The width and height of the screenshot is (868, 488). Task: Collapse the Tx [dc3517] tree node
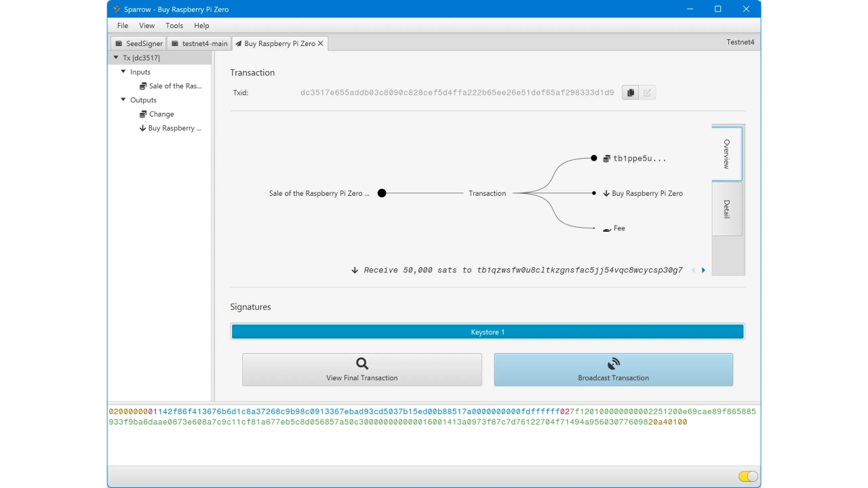tap(116, 58)
